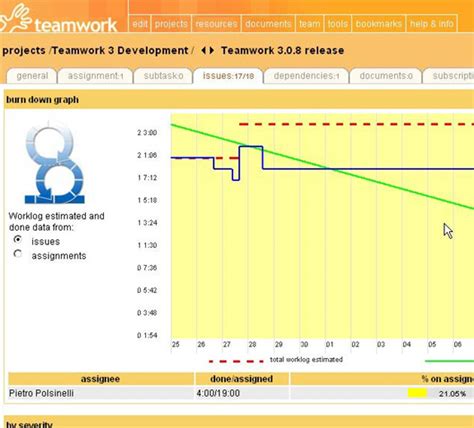Image resolution: width=474 pixels, height=428 pixels.
Task: Select the assignments radio button
Action: [x=18, y=254]
